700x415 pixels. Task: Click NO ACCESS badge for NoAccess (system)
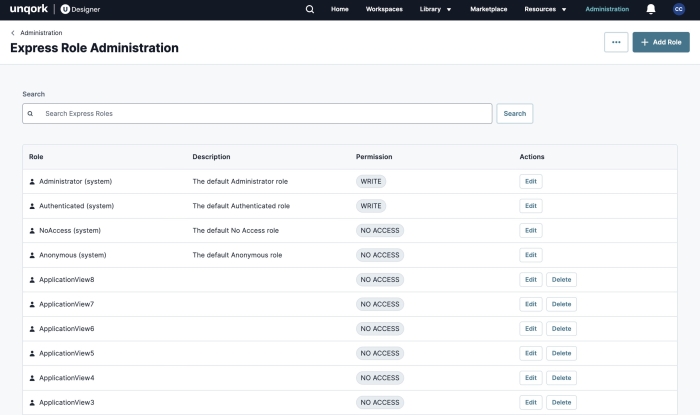click(380, 230)
